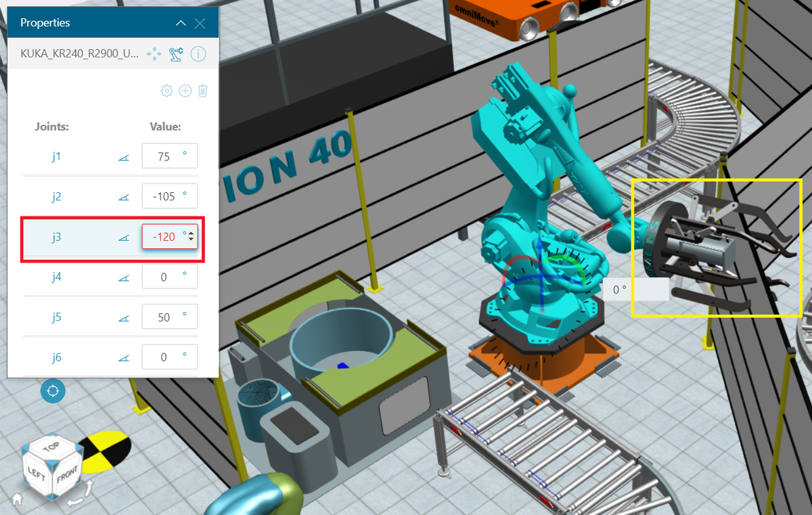Close the Properties panel
The width and height of the screenshot is (812, 515).
coord(200,23)
